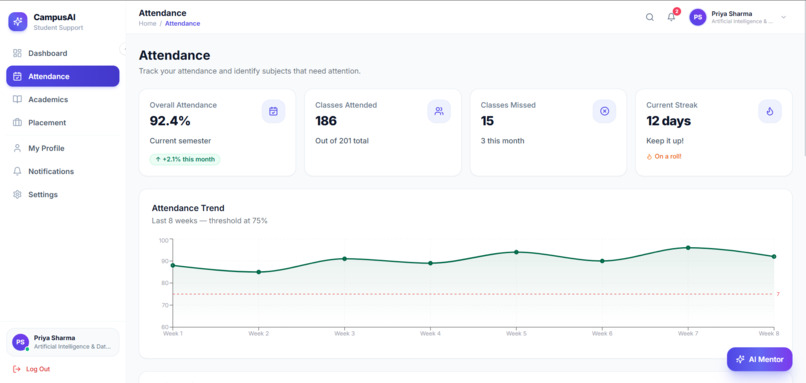Select the Week 7 data point on chart
This screenshot has width=806, height=383.
point(688,248)
